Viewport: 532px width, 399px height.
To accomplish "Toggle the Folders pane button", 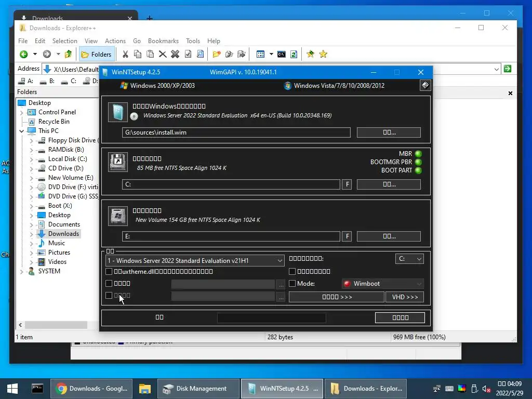I will pyautogui.click(x=96, y=54).
